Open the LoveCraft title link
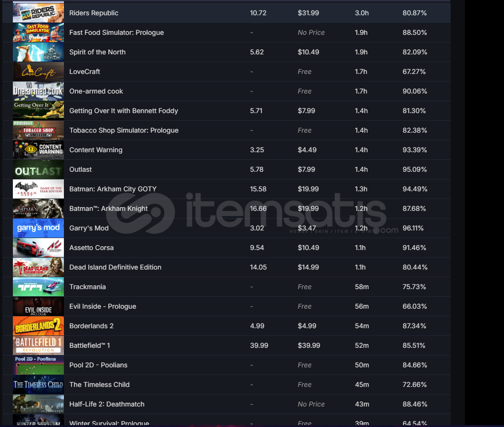The image size is (504, 427). click(x=85, y=72)
